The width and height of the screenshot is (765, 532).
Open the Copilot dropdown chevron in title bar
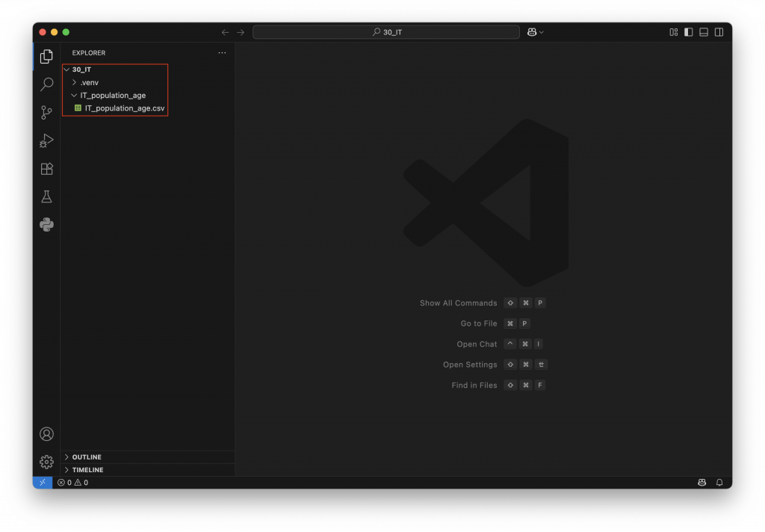[542, 32]
